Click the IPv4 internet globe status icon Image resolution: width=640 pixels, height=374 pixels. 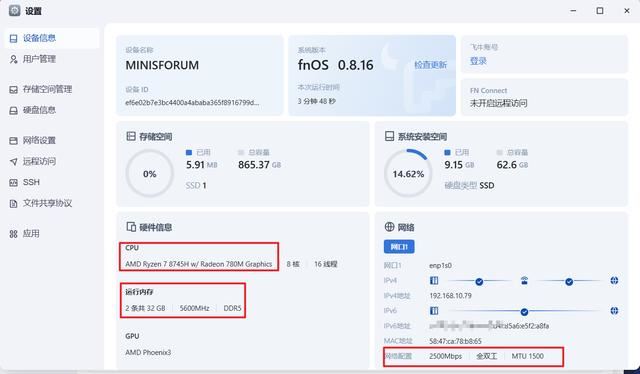[x=614, y=280]
